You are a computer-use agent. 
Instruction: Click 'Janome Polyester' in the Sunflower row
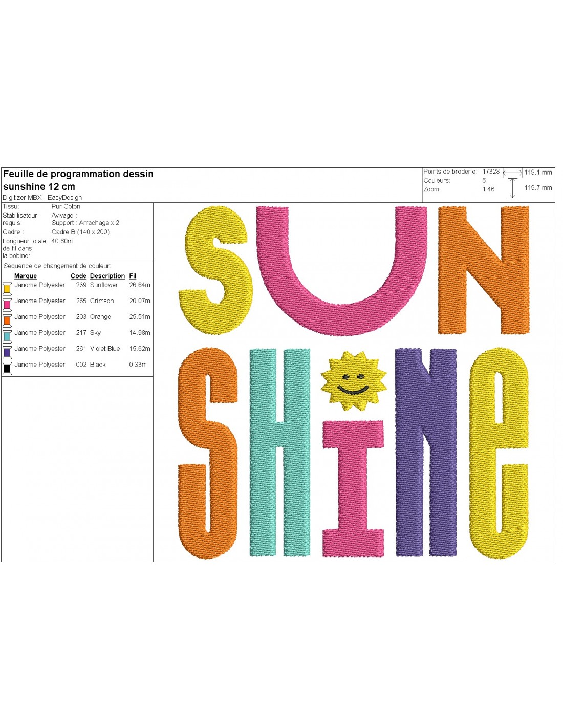coord(40,285)
